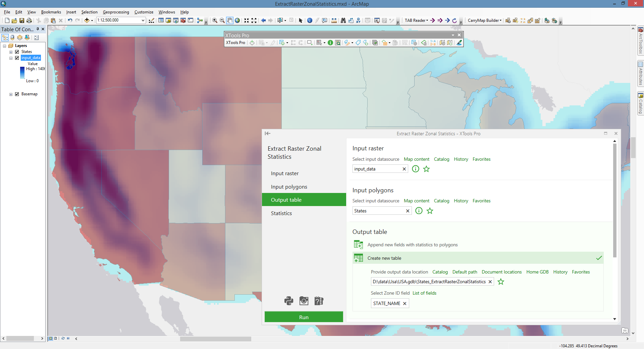Go back to previous extent

coord(263,20)
